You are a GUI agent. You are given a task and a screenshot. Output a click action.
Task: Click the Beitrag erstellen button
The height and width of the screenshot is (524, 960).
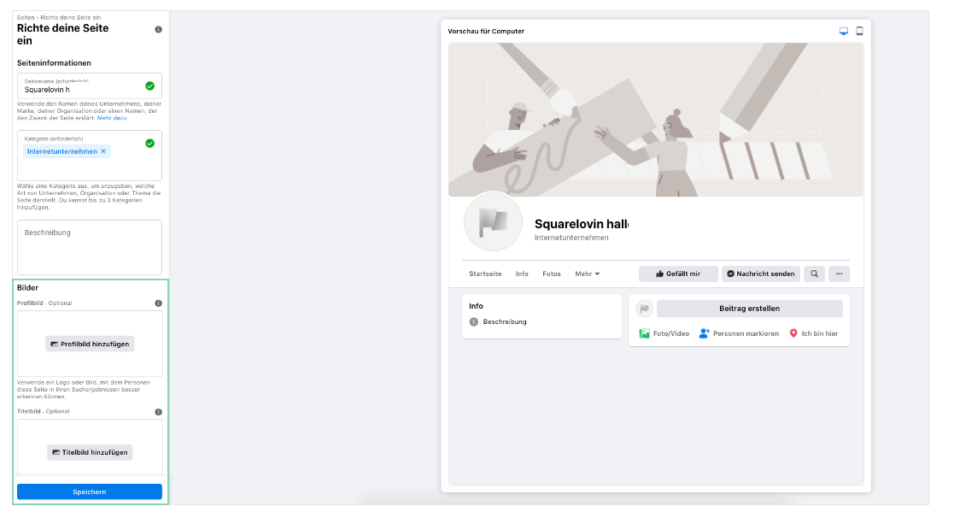749,309
